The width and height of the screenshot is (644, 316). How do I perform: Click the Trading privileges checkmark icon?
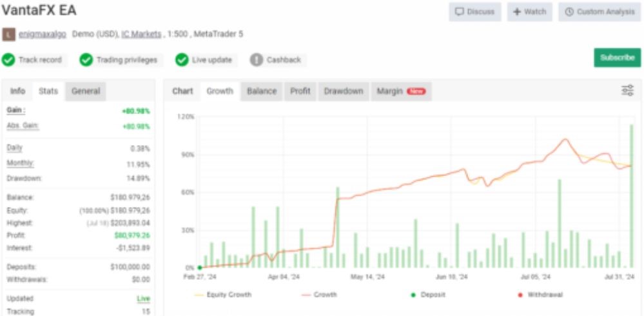(86, 60)
